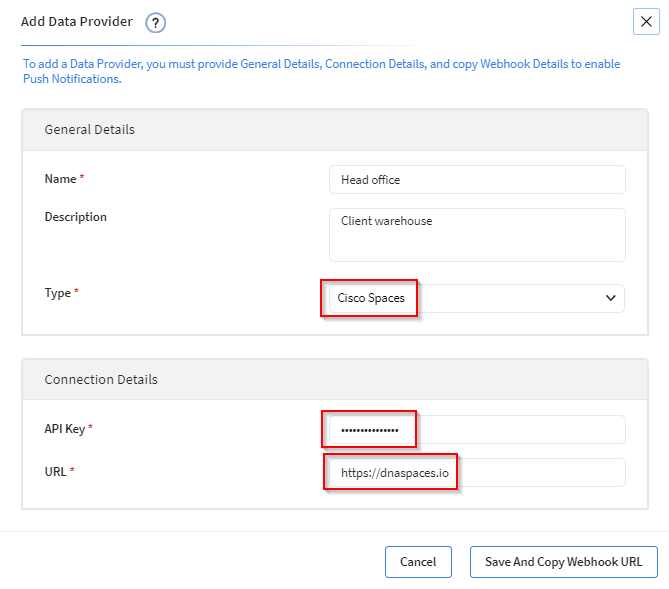Click the Description text area
Screen dimensions: 669x589
click(477, 235)
